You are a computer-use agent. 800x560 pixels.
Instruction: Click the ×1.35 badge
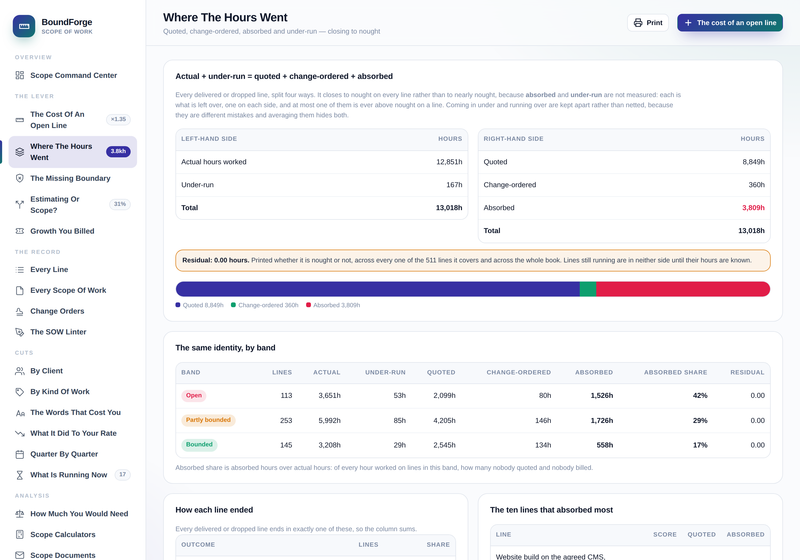118,119
